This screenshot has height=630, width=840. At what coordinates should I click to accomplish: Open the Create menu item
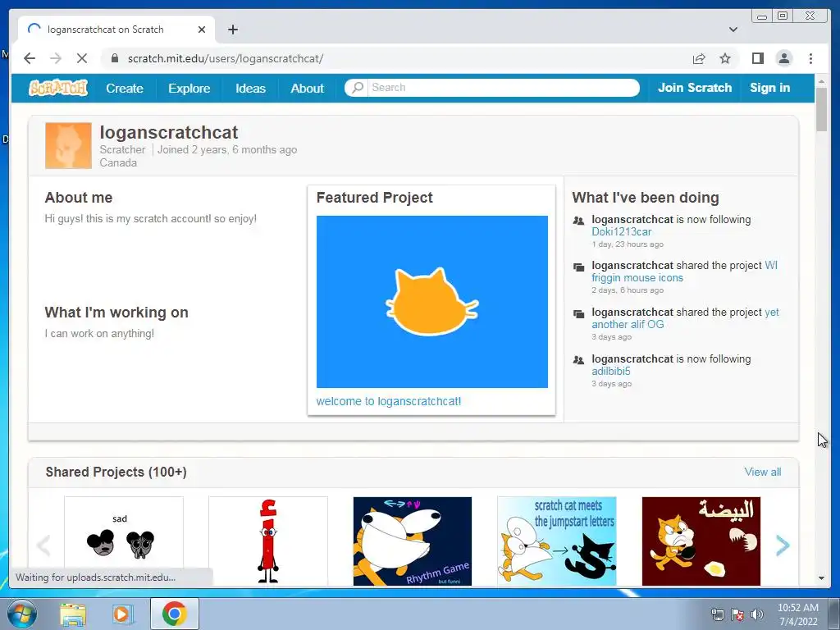[125, 89]
